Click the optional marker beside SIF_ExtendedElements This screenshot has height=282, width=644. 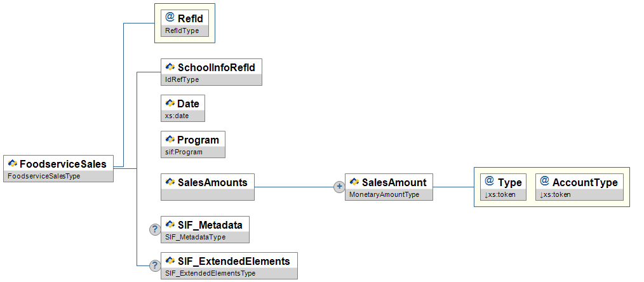(154, 266)
